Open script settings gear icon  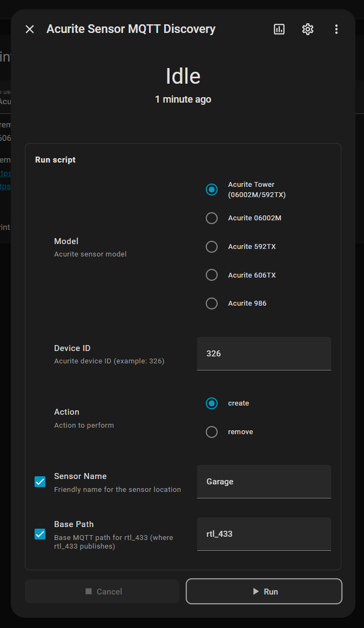point(308,29)
